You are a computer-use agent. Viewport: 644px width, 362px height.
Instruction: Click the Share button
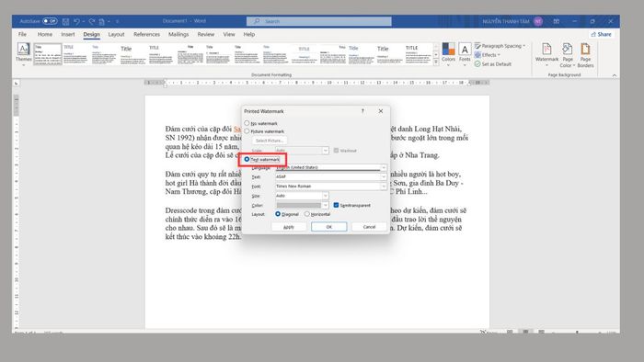pyautogui.click(x=601, y=34)
